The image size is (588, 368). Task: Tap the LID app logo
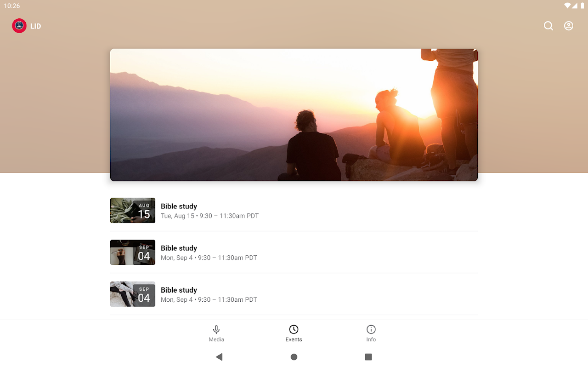click(19, 26)
